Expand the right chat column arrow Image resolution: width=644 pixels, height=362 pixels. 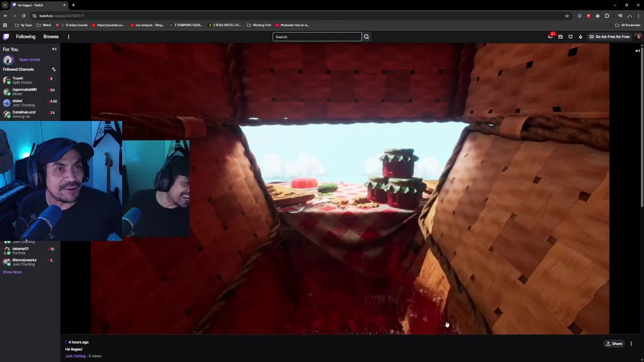(637, 51)
